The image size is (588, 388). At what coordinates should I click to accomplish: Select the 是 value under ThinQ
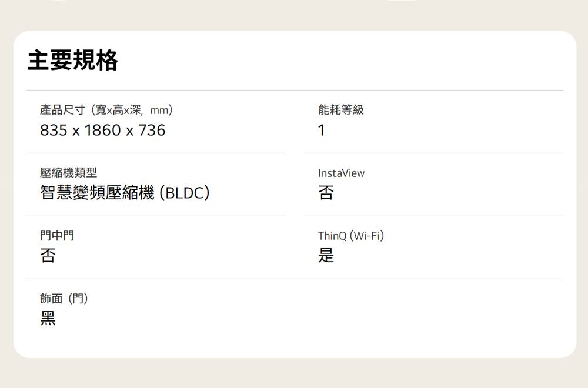click(x=326, y=256)
